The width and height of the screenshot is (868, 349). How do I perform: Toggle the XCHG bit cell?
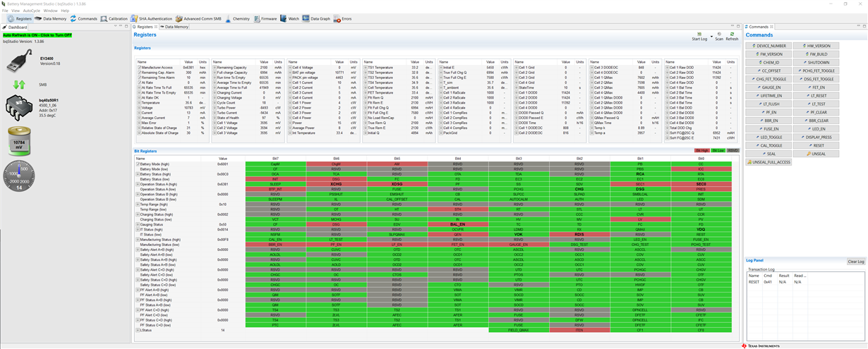point(336,184)
